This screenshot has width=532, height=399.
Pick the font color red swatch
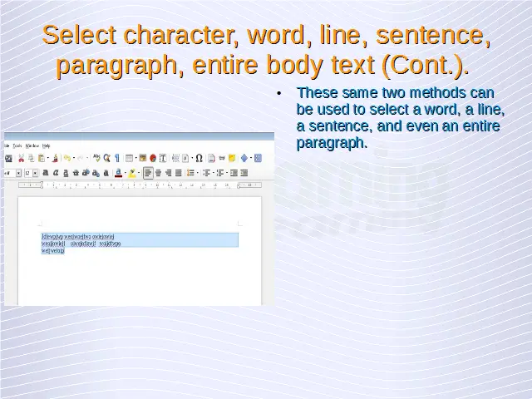[x=118, y=173]
